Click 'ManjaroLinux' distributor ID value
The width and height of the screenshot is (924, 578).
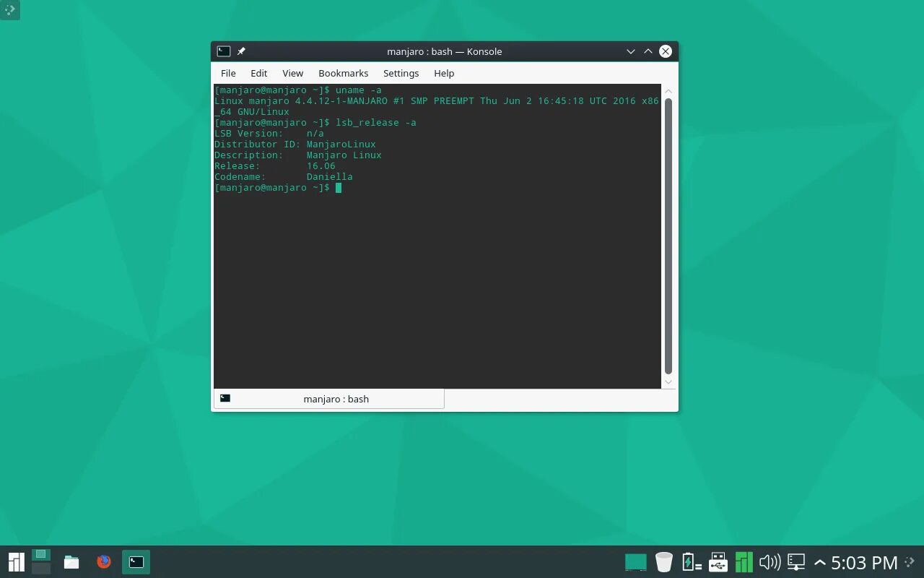click(341, 144)
